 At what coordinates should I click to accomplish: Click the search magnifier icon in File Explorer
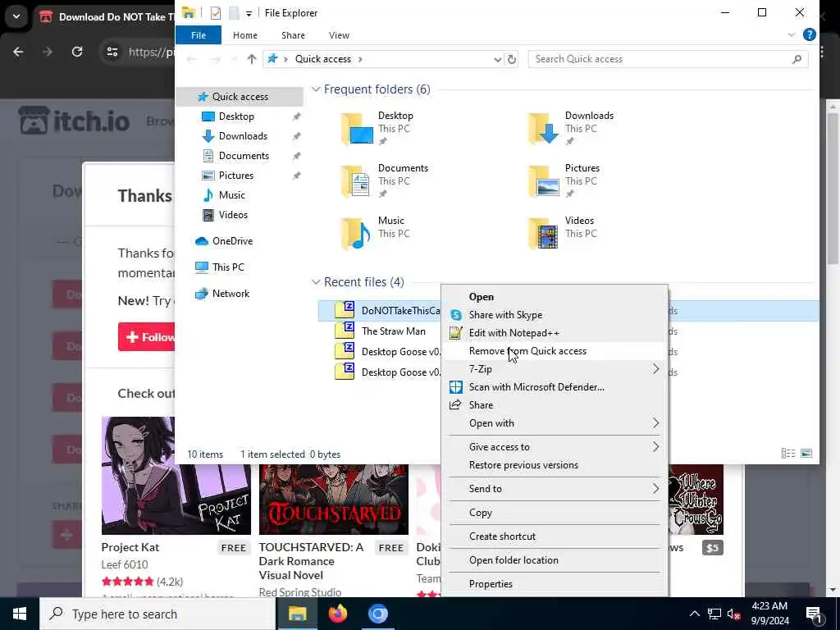coord(797,59)
